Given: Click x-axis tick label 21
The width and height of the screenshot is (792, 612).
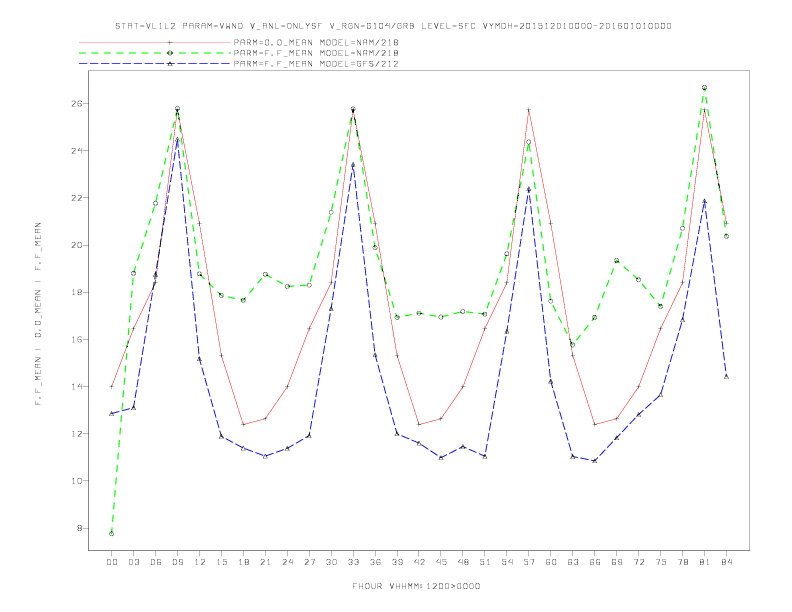Looking at the screenshot, I should coord(265,562).
